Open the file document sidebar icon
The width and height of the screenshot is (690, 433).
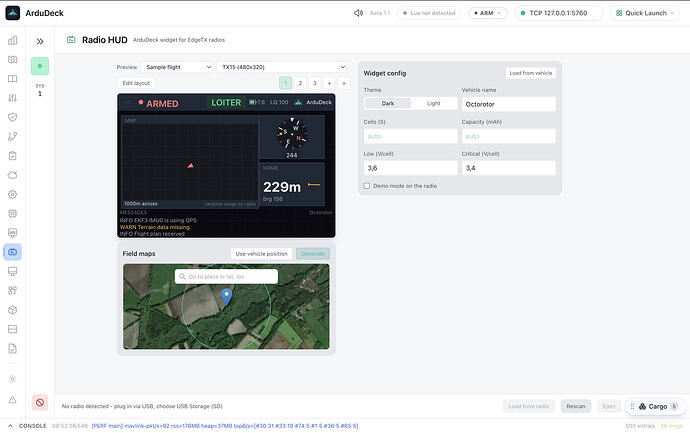pyautogui.click(x=12, y=349)
